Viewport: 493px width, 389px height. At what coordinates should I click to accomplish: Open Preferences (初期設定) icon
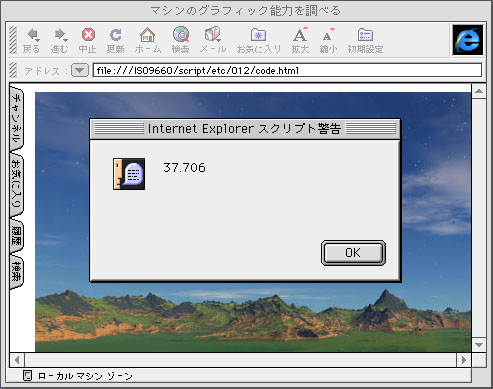pos(365,35)
